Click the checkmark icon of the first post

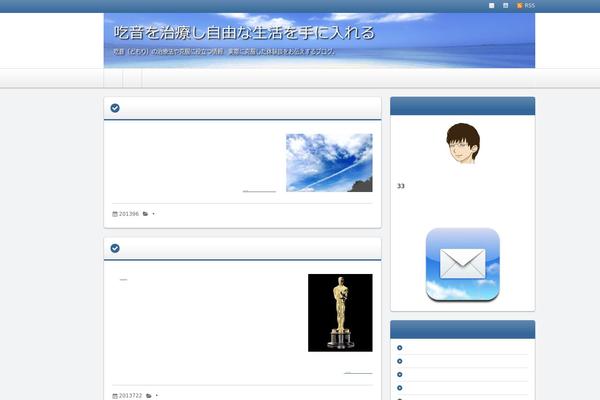[x=115, y=108]
